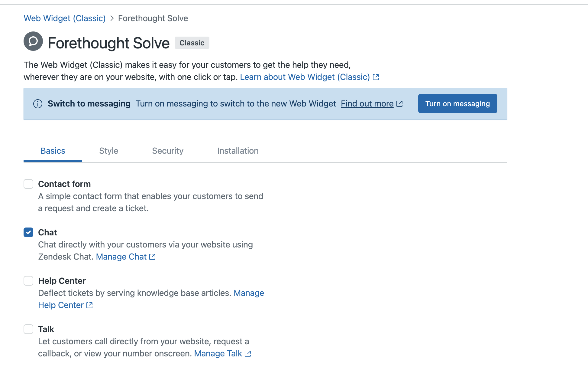This screenshot has width=588, height=380.
Task: Click external link icon after Find out more
Action: point(399,104)
